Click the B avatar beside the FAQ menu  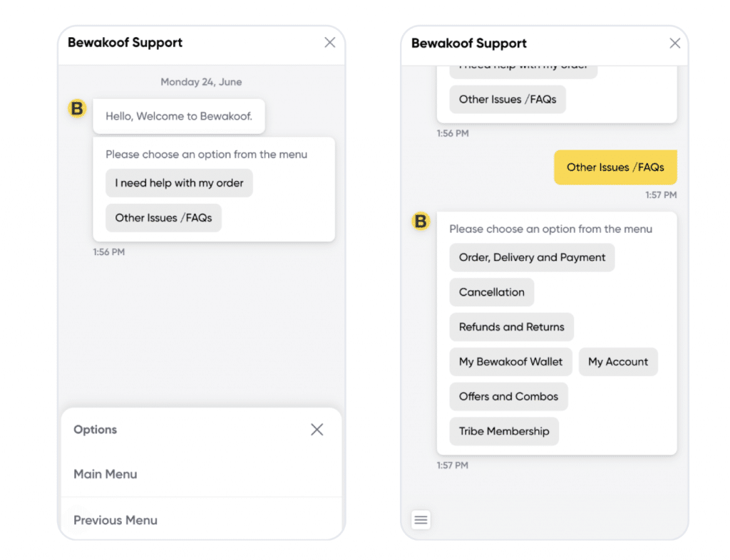(x=421, y=222)
